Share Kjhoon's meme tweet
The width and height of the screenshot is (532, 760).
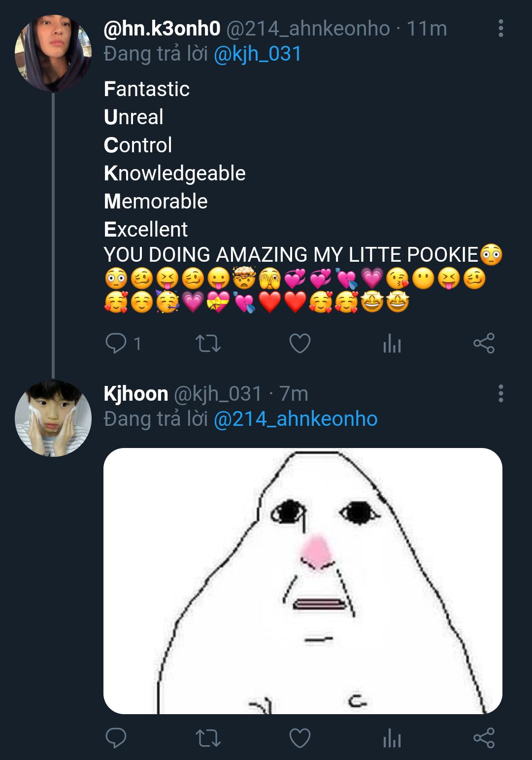click(x=484, y=738)
